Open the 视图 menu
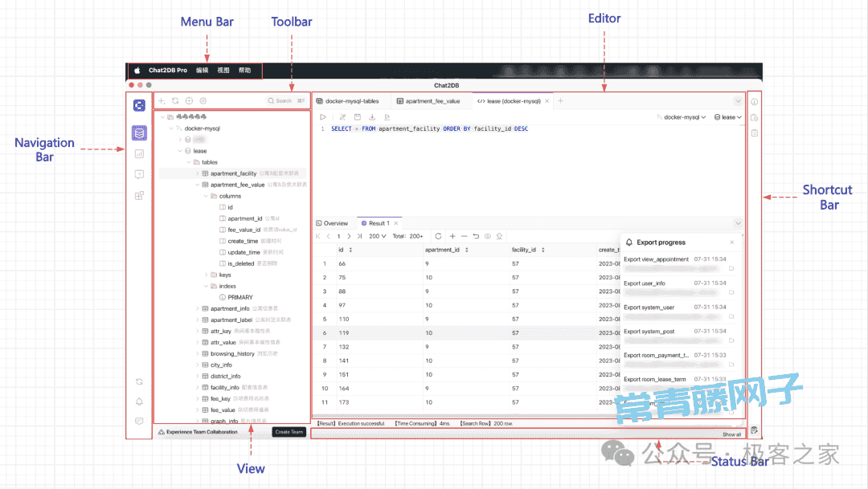 [x=223, y=70]
